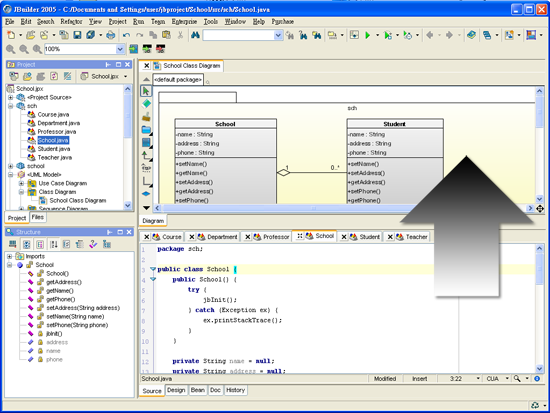The height and width of the screenshot is (413, 550).
Task: Close the Course editor tab
Action: pos(147,237)
